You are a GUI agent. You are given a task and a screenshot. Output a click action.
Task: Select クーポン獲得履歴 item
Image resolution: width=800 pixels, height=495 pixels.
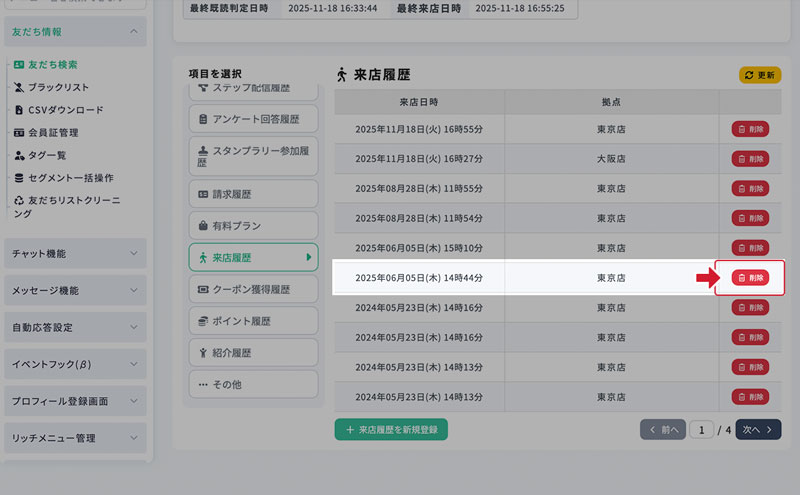point(252,289)
